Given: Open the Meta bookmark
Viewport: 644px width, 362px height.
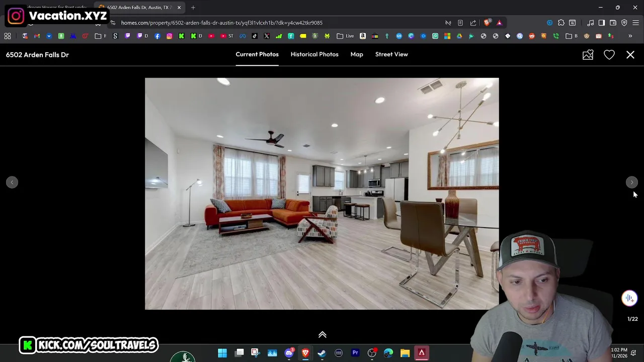Looking at the screenshot, I should click(243, 36).
